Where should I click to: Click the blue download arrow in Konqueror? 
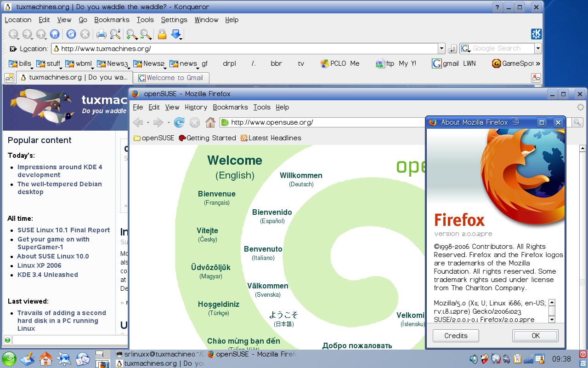pyautogui.click(x=176, y=34)
